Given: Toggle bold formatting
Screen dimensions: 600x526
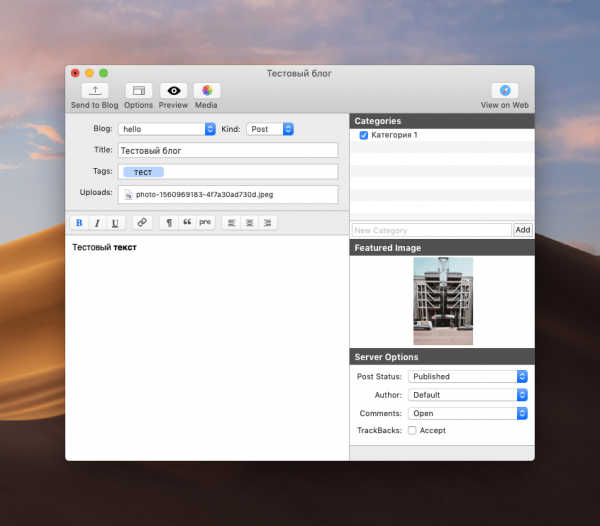Looking at the screenshot, I should tap(79, 223).
